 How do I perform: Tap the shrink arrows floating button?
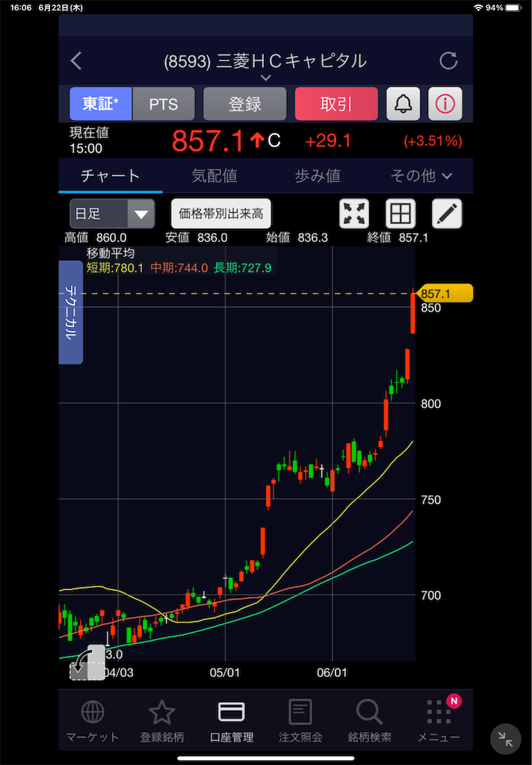click(x=505, y=739)
